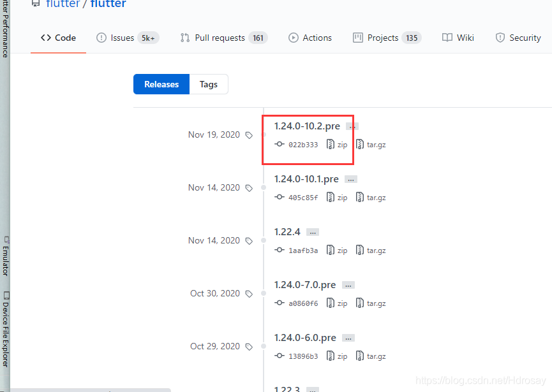Click the commit icon next to 1aafb3a

280,250
